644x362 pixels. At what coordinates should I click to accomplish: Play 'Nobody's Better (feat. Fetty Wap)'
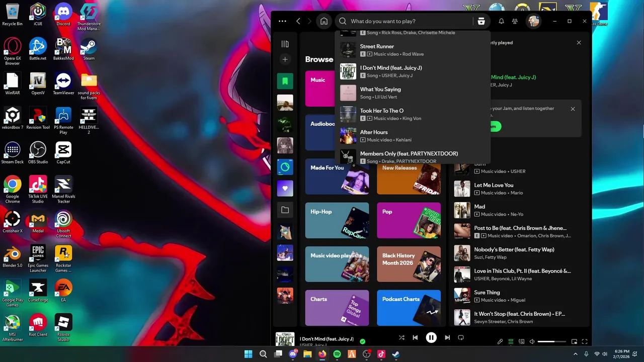[x=518, y=253]
